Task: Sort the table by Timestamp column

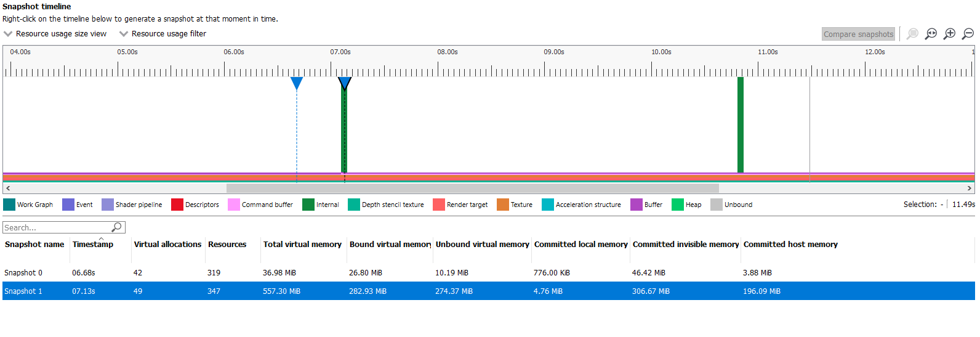Action: tap(93, 245)
